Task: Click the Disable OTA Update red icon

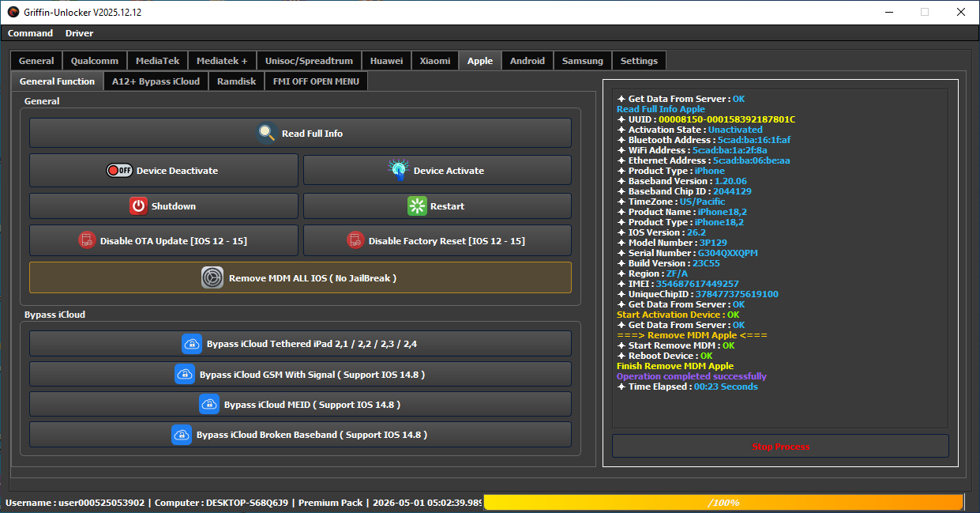Action: coord(87,241)
